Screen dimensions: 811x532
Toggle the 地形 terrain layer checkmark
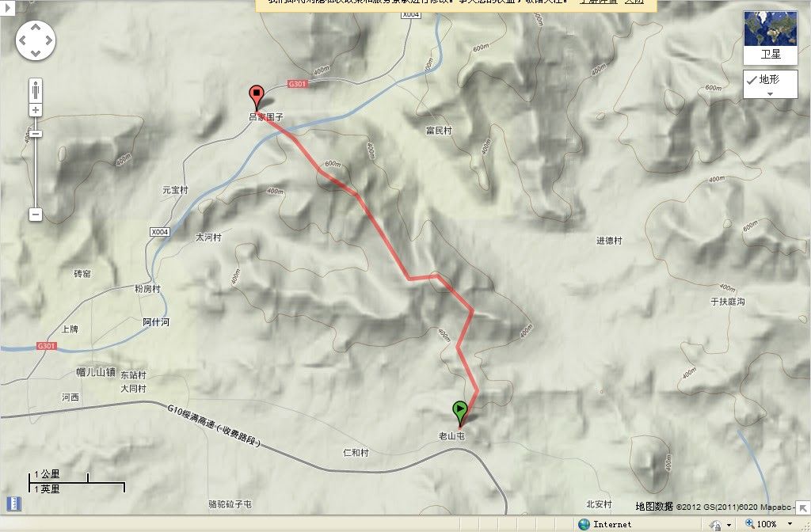click(752, 80)
